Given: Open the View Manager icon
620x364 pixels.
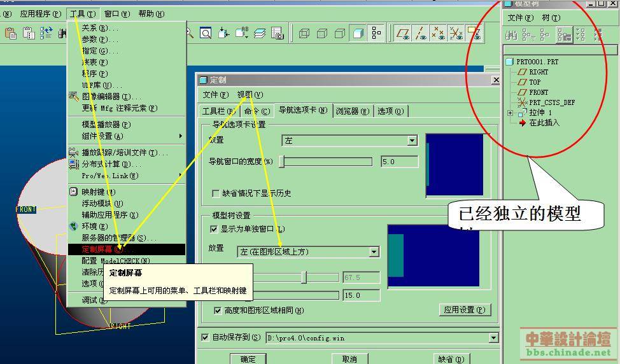Looking at the screenshot, I should coord(278,33).
